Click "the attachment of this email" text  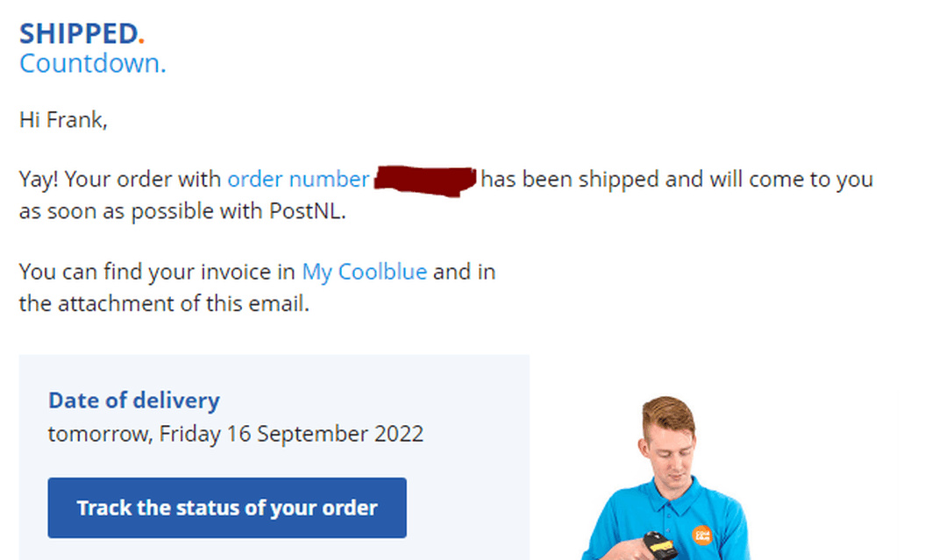(x=164, y=305)
